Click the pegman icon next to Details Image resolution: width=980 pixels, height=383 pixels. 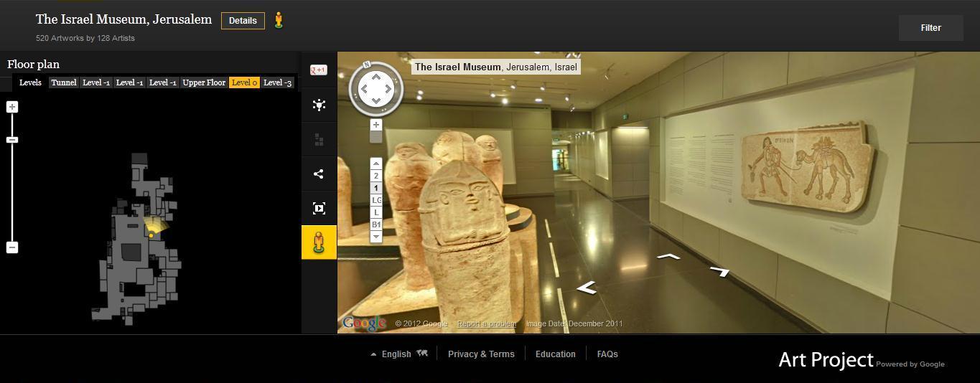click(x=279, y=21)
